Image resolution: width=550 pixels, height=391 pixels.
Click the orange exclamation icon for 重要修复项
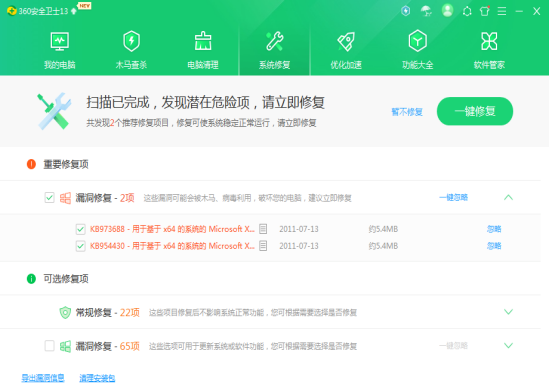pos(31,164)
